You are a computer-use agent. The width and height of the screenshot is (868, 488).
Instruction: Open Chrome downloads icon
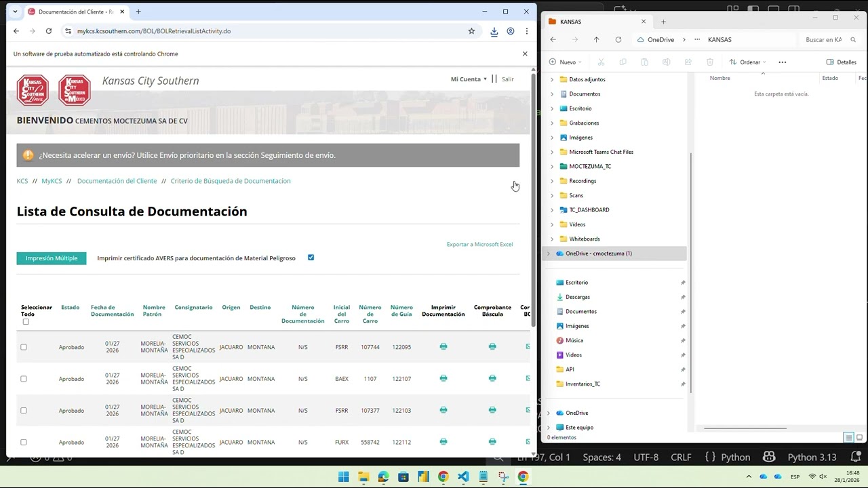[494, 31]
